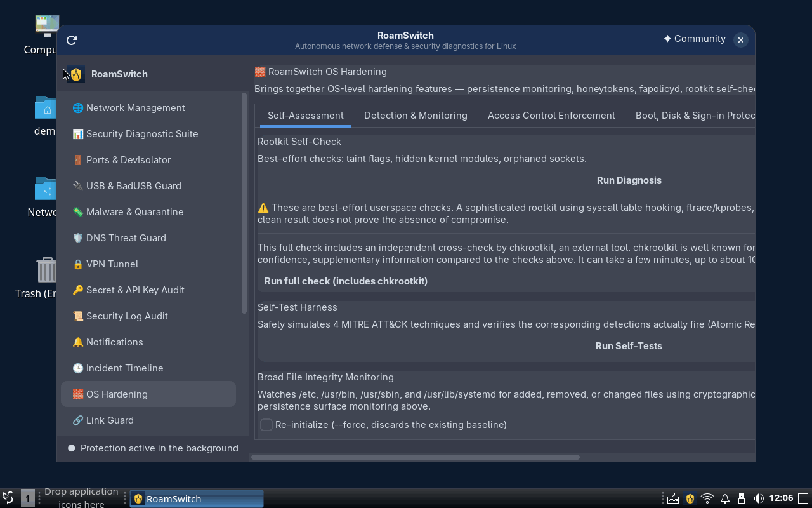
Task: Click the plug icon beside USB & BadUSB Guard
Action: click(78, 186)
